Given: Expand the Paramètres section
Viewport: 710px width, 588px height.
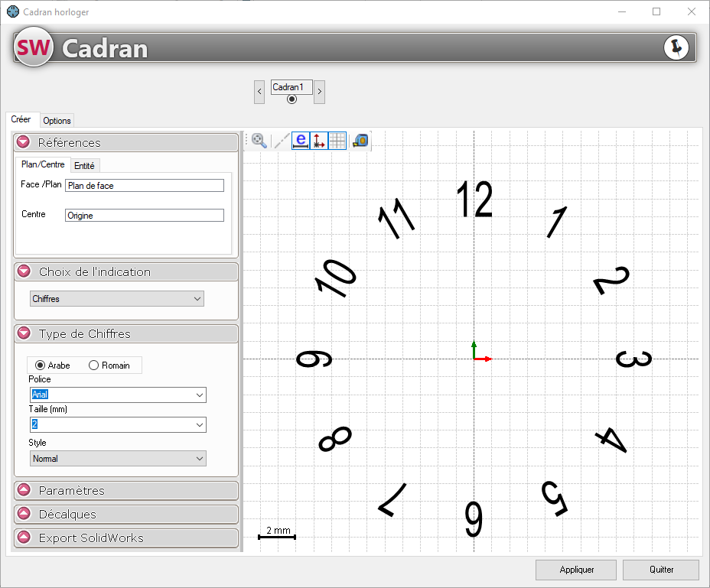Looking at the screenshot, I should coord(126,491).
